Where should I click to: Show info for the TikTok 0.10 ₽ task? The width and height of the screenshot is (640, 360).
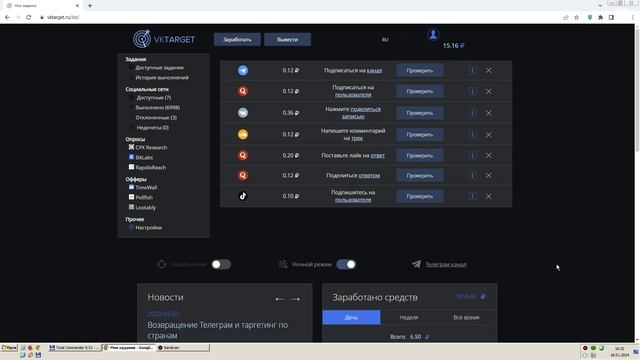(x=472, y=196)
